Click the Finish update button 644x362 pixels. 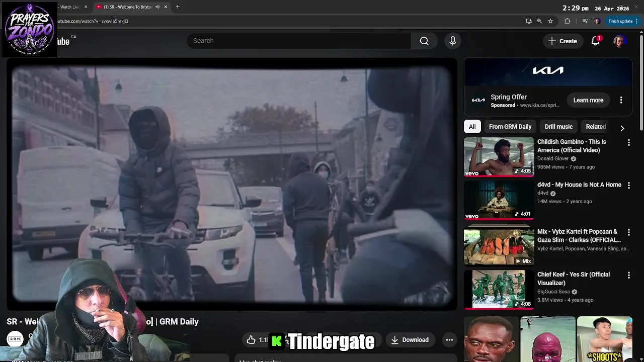(623, 21)
